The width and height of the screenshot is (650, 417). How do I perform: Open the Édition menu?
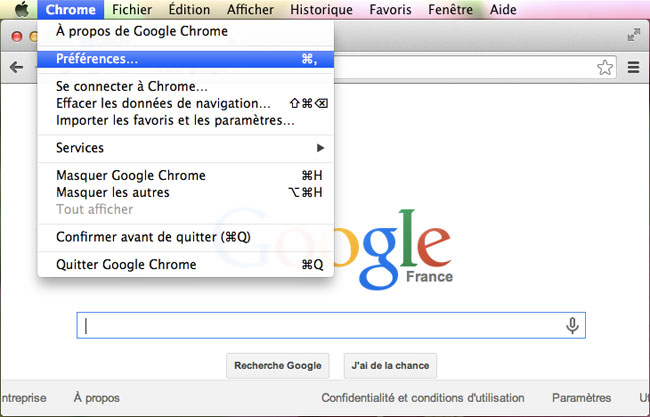tap(189, 10)
